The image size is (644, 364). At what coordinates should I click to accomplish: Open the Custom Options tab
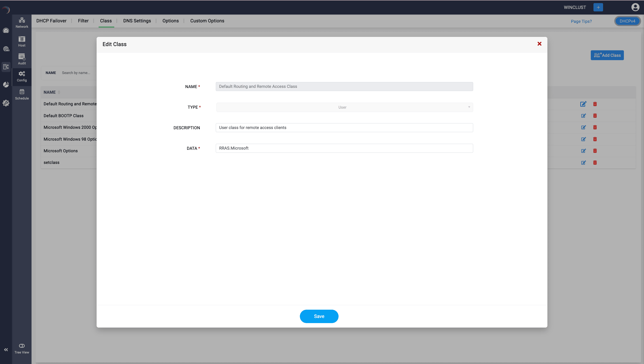[x=207, y=21]
